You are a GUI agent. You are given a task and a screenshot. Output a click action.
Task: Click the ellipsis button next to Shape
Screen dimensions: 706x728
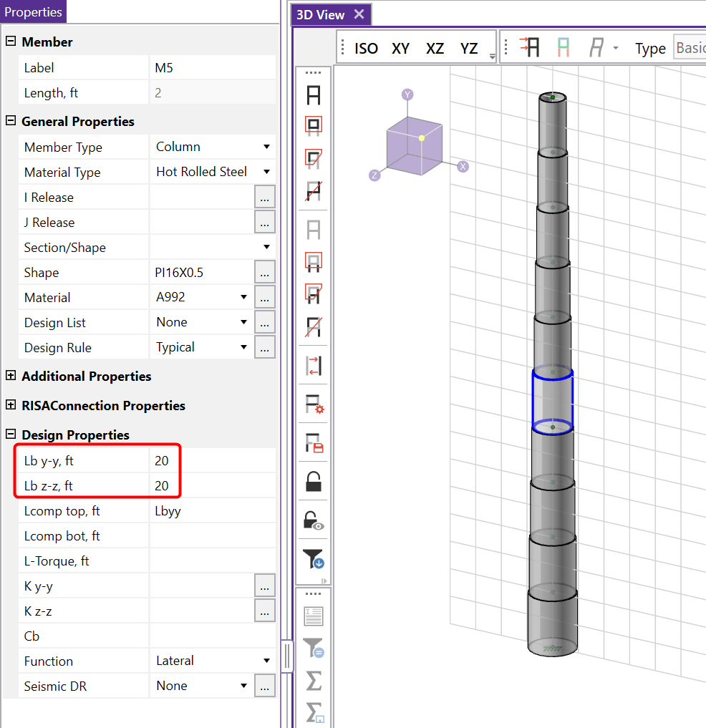(x=264, y=272)
